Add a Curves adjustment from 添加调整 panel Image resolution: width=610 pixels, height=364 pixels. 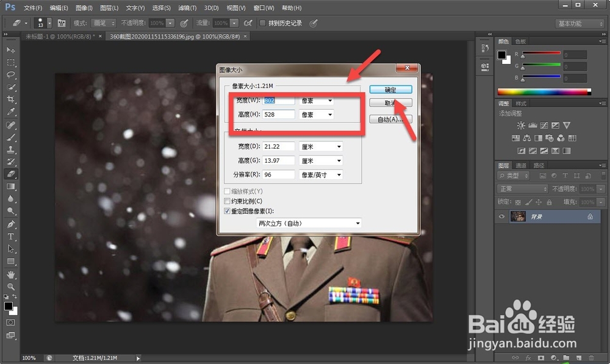point(545,126)
